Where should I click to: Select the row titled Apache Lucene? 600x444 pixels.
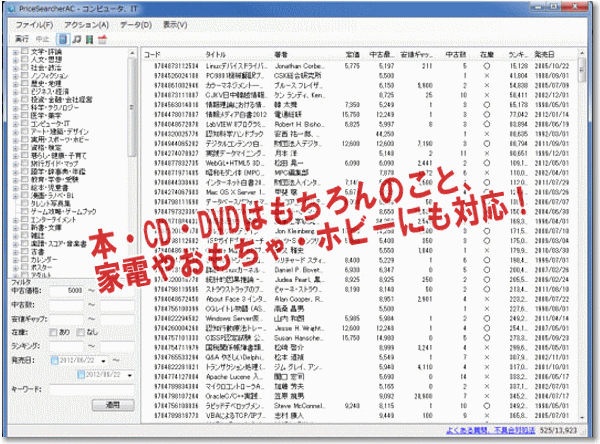coord(361,377)
